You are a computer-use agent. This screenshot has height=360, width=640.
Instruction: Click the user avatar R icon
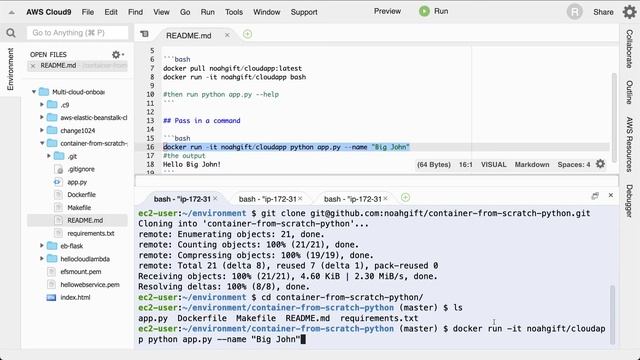coord(574,12)
